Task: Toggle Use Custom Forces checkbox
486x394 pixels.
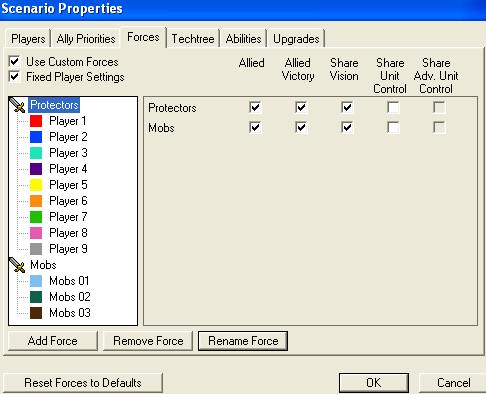Action: (x=14, y=62)
